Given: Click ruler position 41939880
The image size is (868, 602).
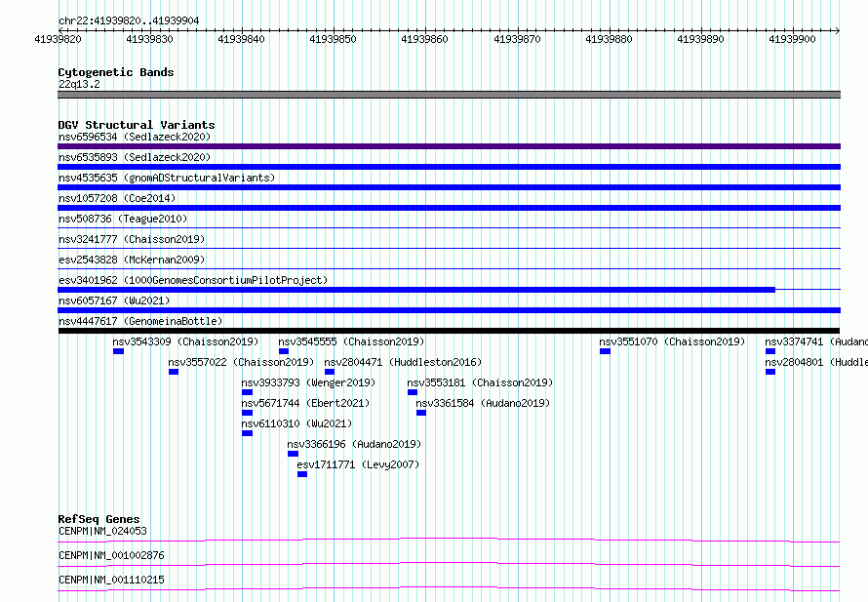Looking at the screenshot, I should coord(609,39).
